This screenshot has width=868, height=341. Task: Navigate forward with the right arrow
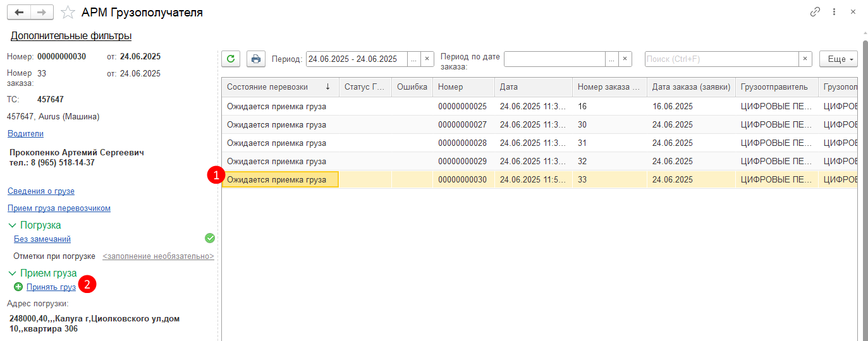pos(41,13)
